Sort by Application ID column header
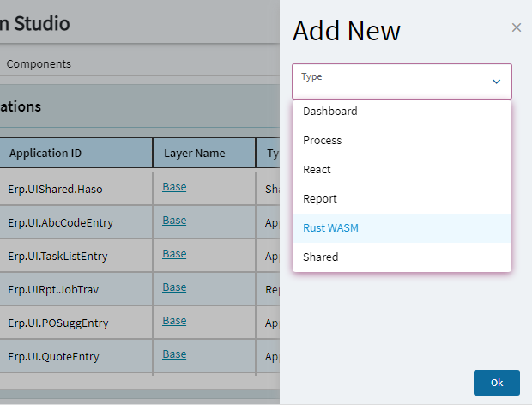532x405 pixels. (x=45, y=154)
